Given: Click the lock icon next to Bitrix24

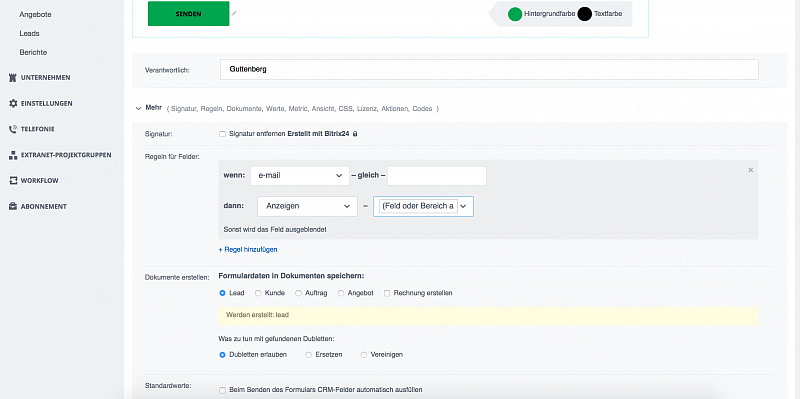Looking at the screenshot, I should click(355, 134).
